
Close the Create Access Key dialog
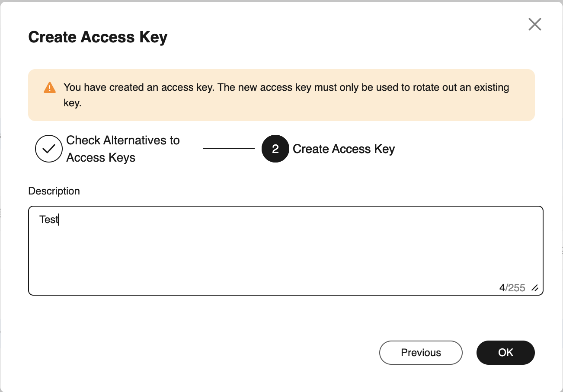point(535,24)
